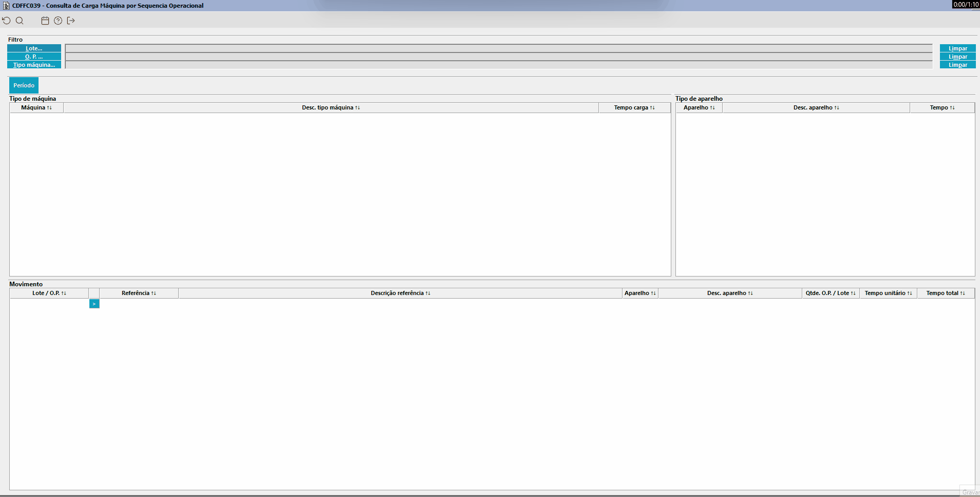Open the calendar toolbar icon
The image size is (980, 497).
(45, 21)
